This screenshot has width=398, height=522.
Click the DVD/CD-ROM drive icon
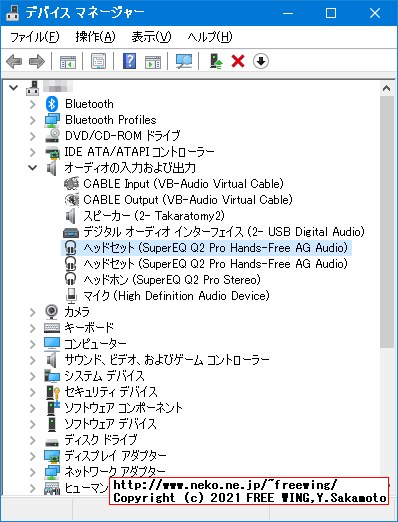pos(52,136)
